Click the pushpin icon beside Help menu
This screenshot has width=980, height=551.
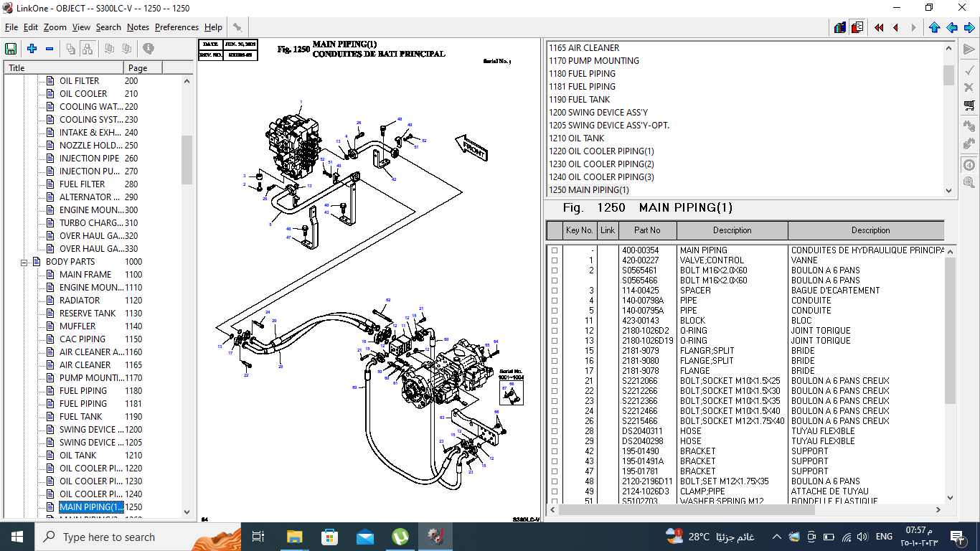(x=237, y=27)
